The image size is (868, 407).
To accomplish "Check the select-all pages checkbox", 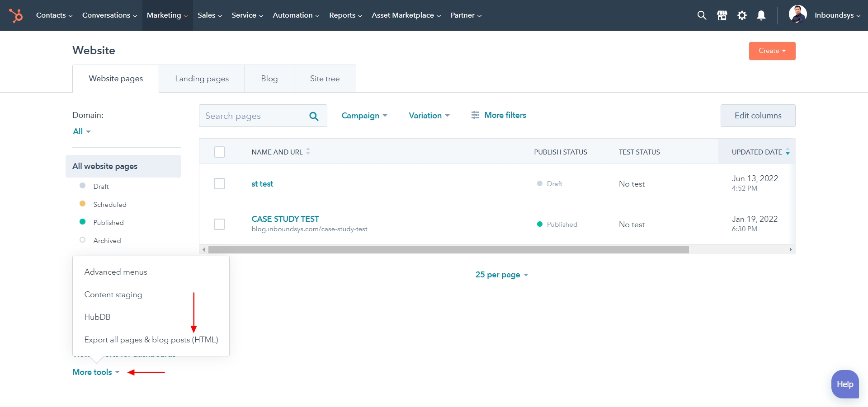I will tap(219, 152).
